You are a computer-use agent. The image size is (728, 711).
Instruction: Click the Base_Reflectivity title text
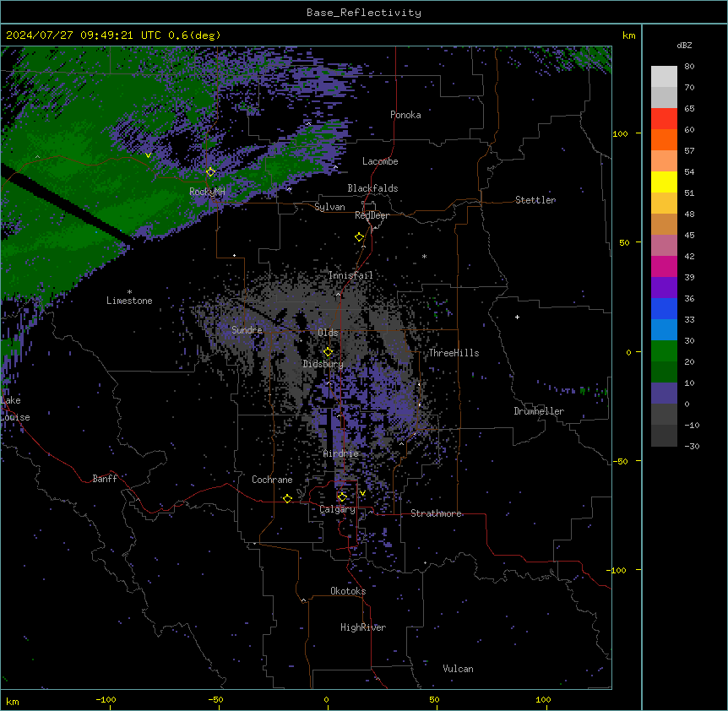(x=364, y=13)
